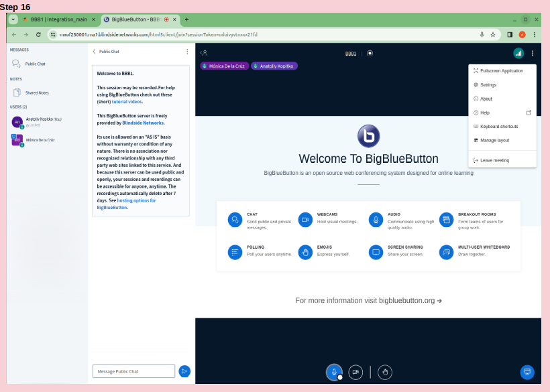Select user Anatoliy Kopitko avatar
The width and height of the screenshot is (550, 392).
click(17, 122)
